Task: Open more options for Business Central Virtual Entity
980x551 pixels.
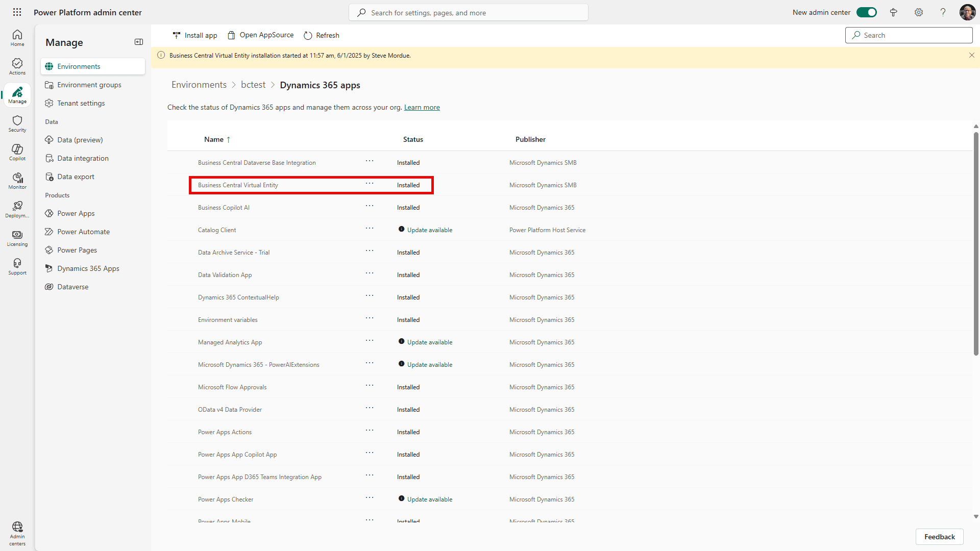Action: click(370, 184)
